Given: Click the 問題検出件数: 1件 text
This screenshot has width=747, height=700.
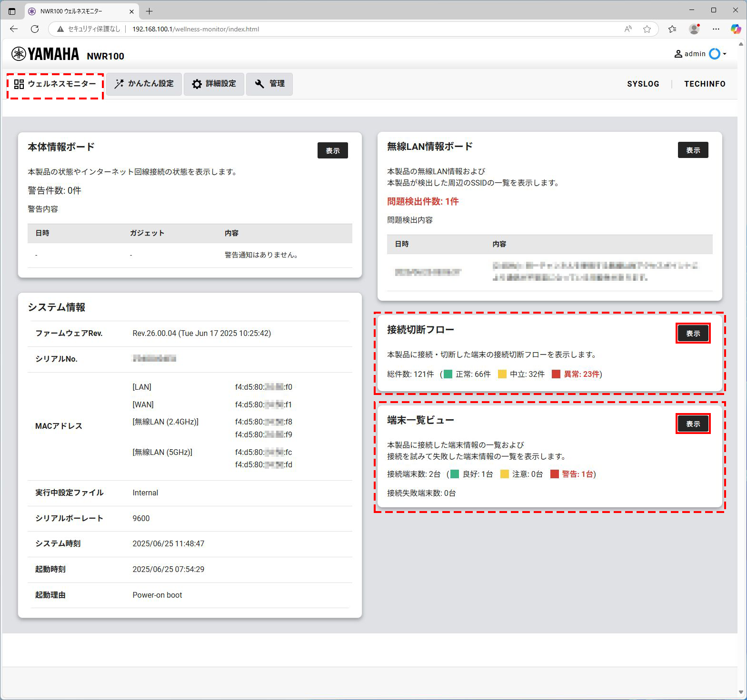Looking at the screenshot, I should tap(423, 201).
